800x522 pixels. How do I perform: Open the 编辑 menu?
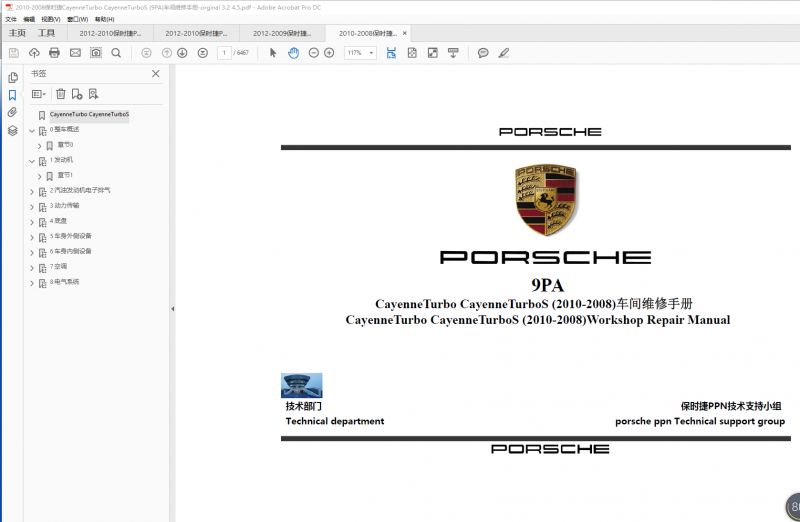pos(29,19)
